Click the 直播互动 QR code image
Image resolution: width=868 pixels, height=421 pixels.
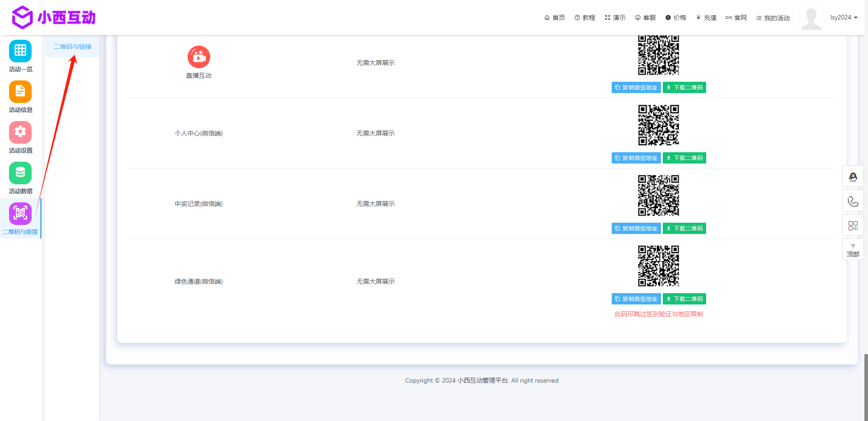(659, 55)
